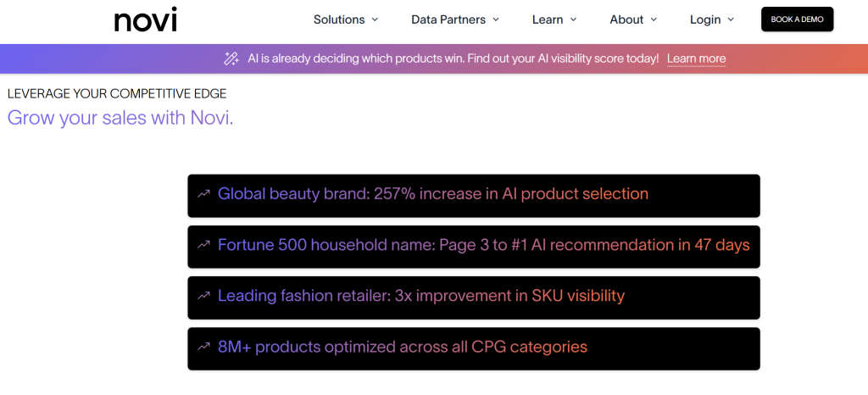Expand the About dropdown chevron
868x395 pixels.
pos(654,19)
